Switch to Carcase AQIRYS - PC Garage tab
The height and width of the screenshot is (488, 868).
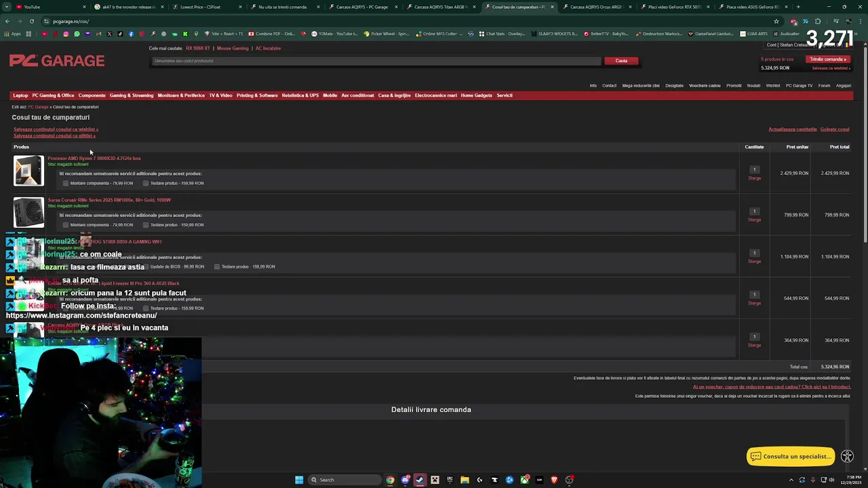(x=362, y=7)
